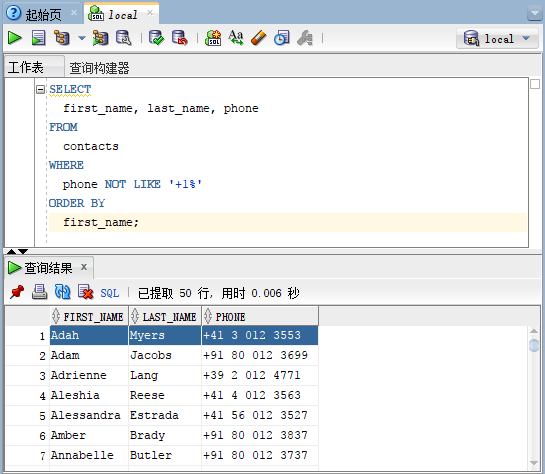This screenshot has width=545, height=474.
Task: Clear worksheet with eraser icon
Action: click(259, 38)
